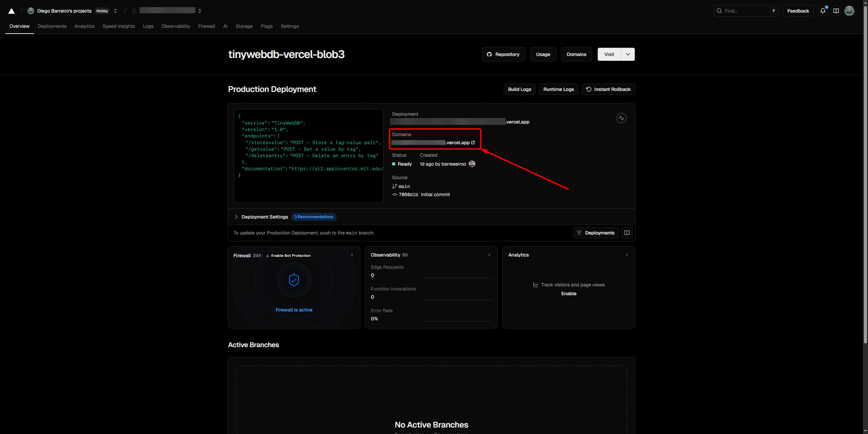Open Build Logs

tap(519, 89)
